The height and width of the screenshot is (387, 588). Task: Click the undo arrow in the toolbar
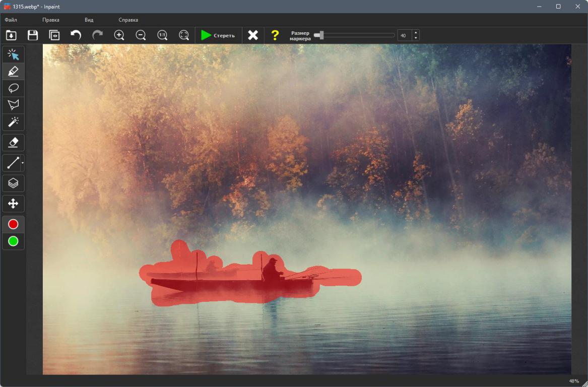tap(76, 35)
